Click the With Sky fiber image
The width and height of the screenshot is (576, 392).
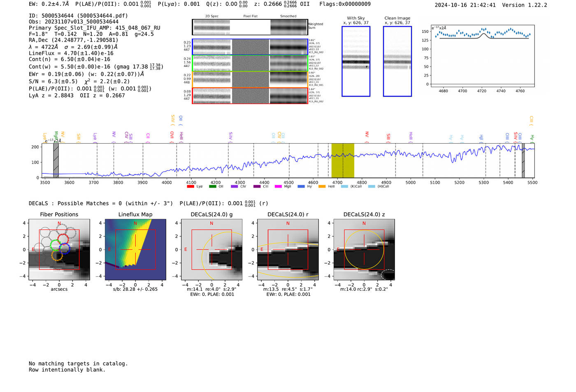coord(356,61)
